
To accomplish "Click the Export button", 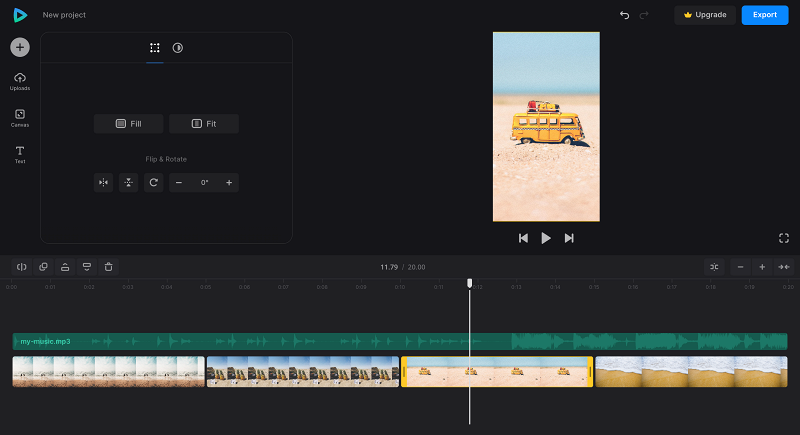I will [x=765, y=15].
